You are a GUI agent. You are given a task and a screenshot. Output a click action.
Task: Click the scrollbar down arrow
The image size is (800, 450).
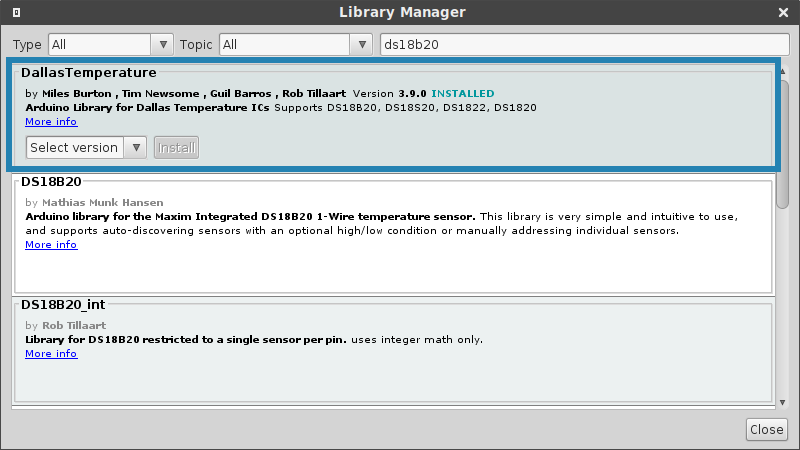783,402
